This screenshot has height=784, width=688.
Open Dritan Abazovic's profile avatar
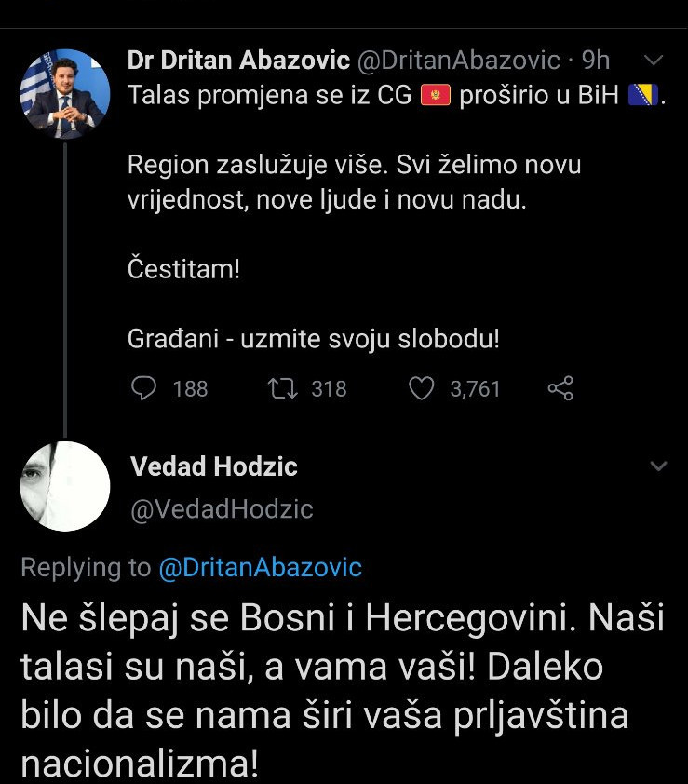click(65, 94)
